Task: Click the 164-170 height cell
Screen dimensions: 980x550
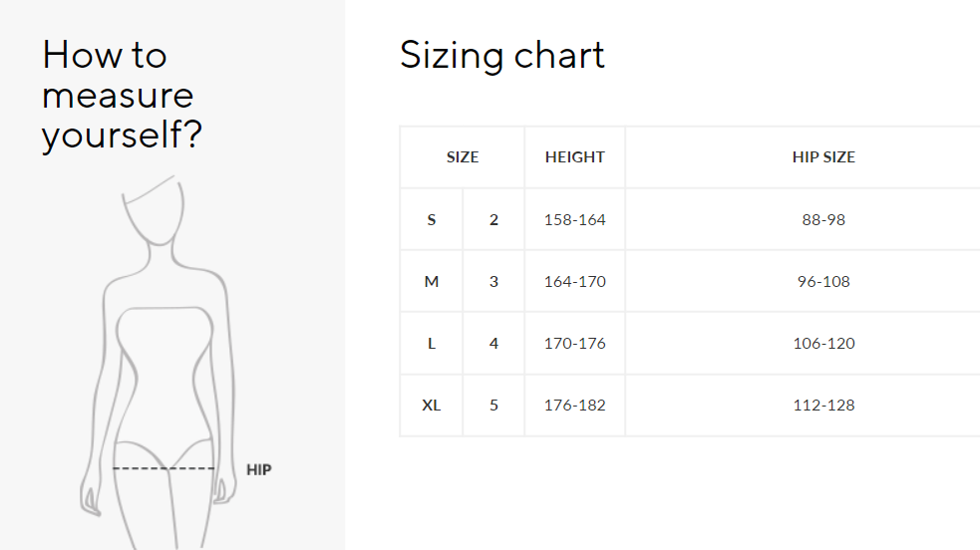Action: click(x=574, y=281)
